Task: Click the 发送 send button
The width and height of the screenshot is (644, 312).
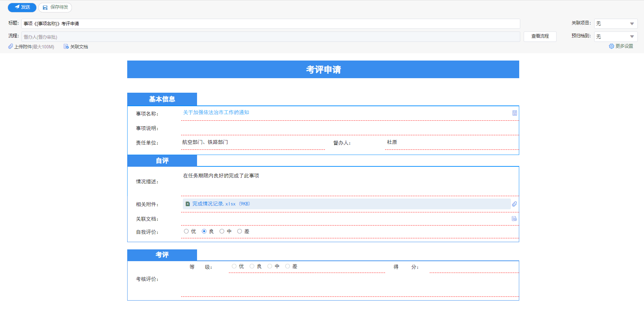Action: pyautogui.click(x=22, y=7)
